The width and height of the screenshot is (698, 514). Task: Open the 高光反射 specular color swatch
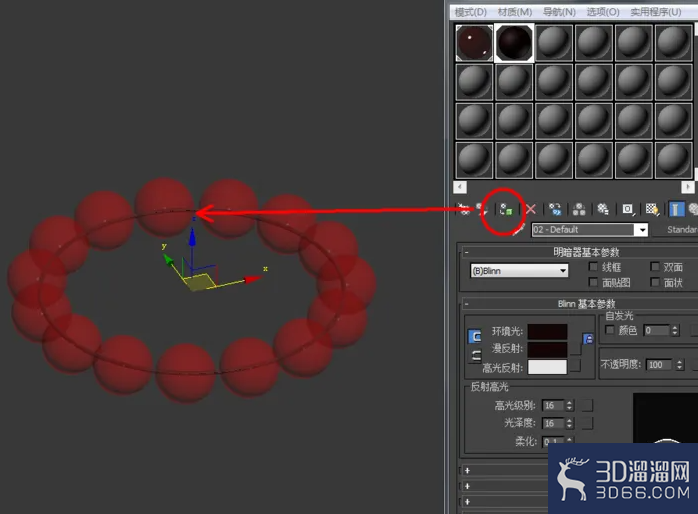click(x=547, y=367)
